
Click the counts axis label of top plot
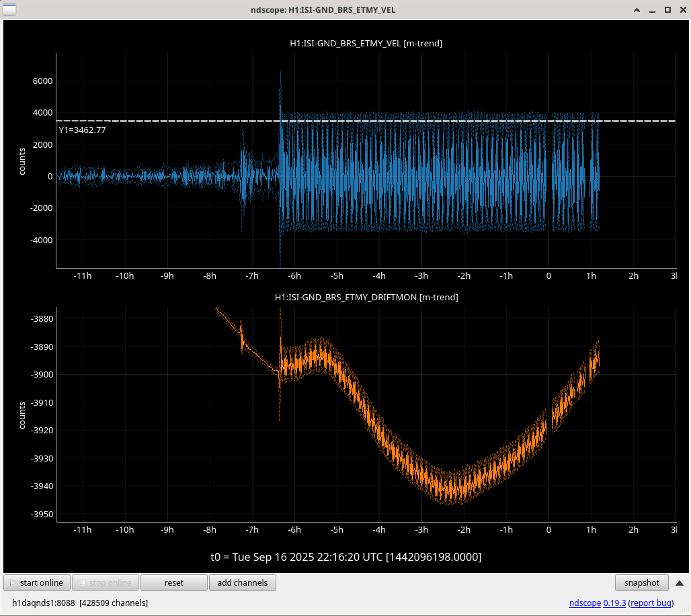[x=22, y=162]
